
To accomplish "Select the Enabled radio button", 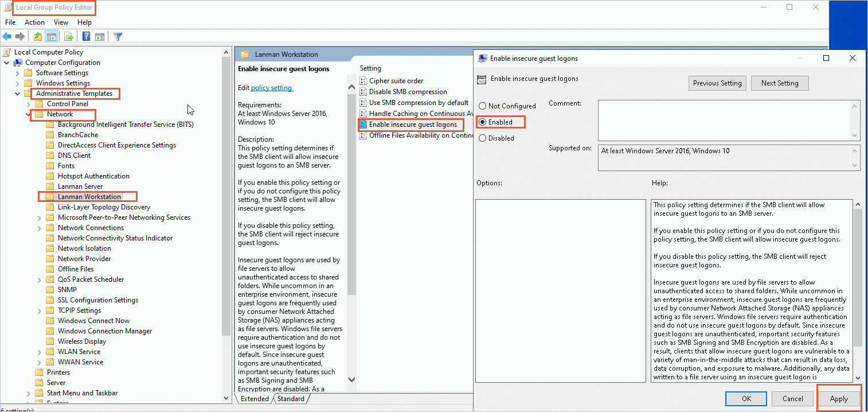I will pyautogui.click(x=482, y=122).
